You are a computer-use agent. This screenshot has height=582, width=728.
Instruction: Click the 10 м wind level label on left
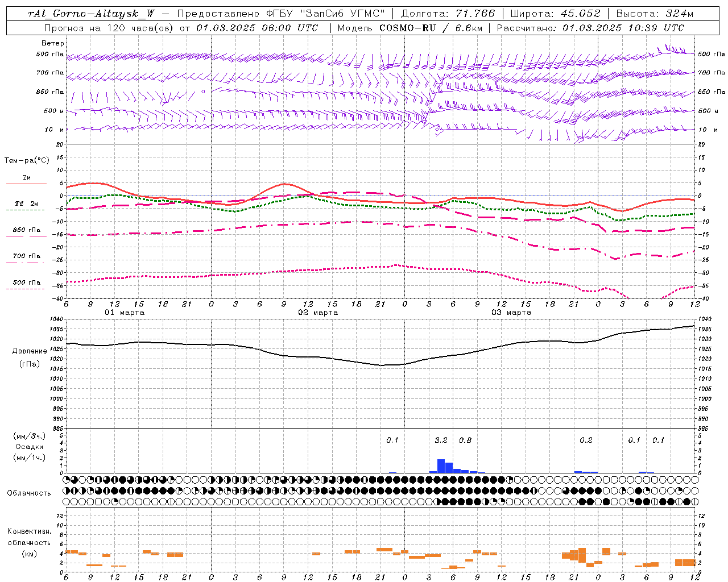[x=55, y=130]
